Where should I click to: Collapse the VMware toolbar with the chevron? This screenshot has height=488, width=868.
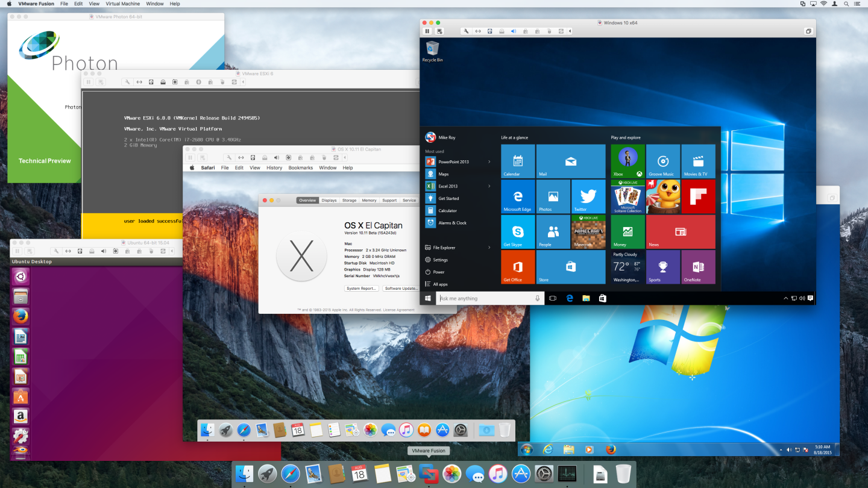[x=569, y=31]
